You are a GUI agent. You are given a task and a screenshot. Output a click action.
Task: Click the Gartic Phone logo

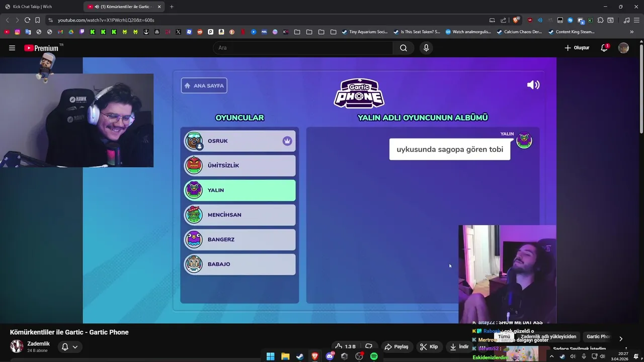click(359, 93)
